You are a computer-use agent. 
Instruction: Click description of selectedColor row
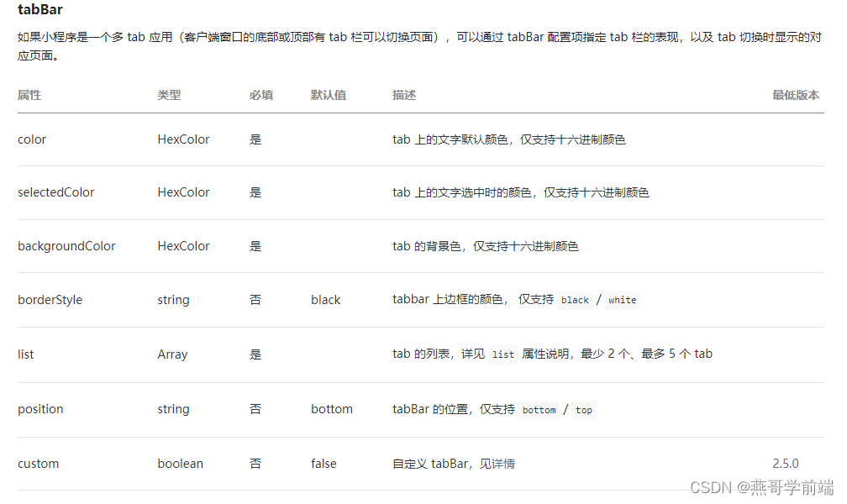tap(521, 192)
